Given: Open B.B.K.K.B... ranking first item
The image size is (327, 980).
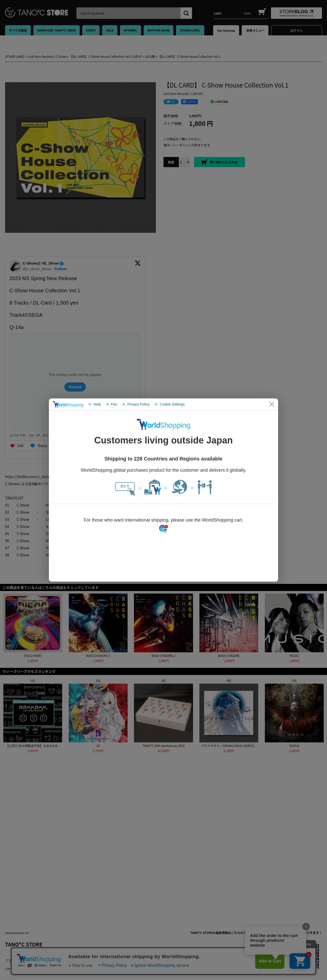Looking at the screenshot, I should click(x=33, y=713).
